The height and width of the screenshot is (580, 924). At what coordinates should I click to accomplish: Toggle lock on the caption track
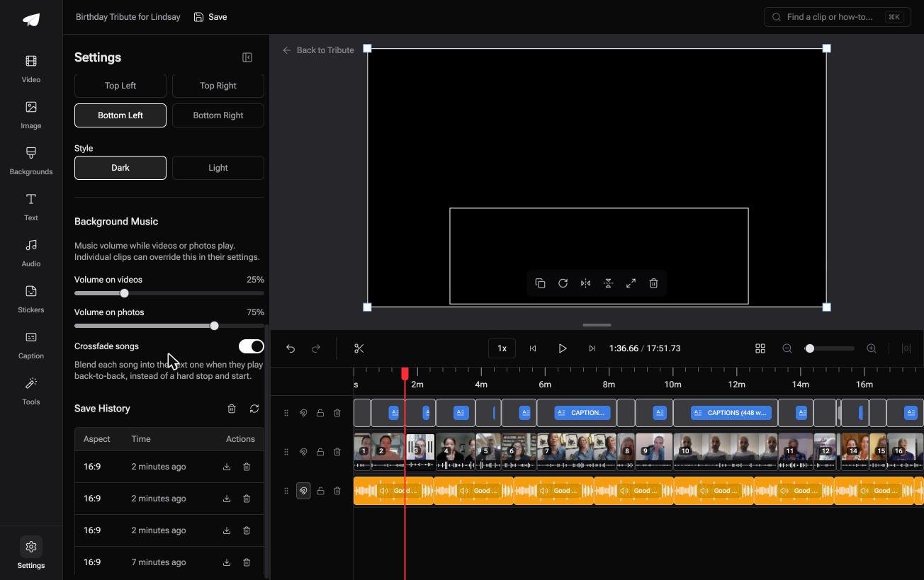(320, 413)
